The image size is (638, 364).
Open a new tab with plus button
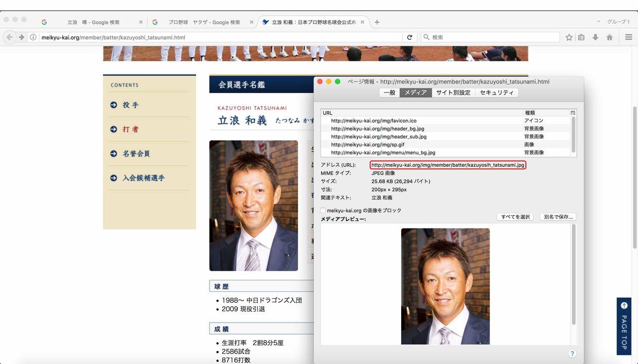click(x=377, y=22)
